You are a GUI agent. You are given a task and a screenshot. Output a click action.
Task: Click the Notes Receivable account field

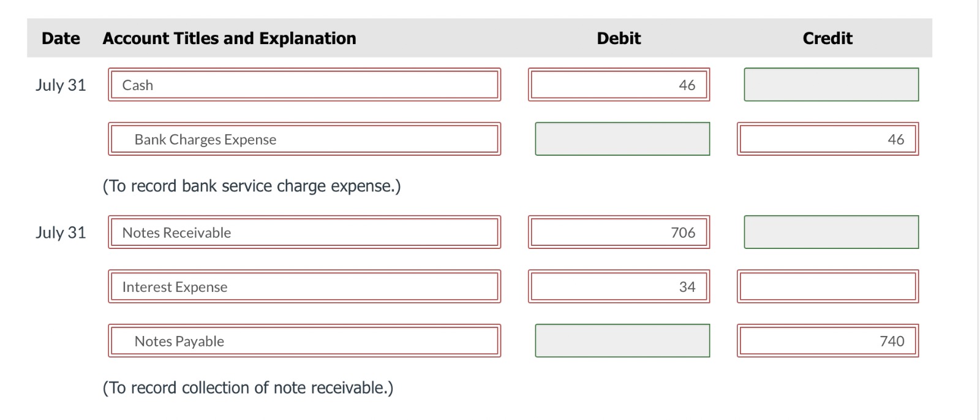[x=304, y=232]
